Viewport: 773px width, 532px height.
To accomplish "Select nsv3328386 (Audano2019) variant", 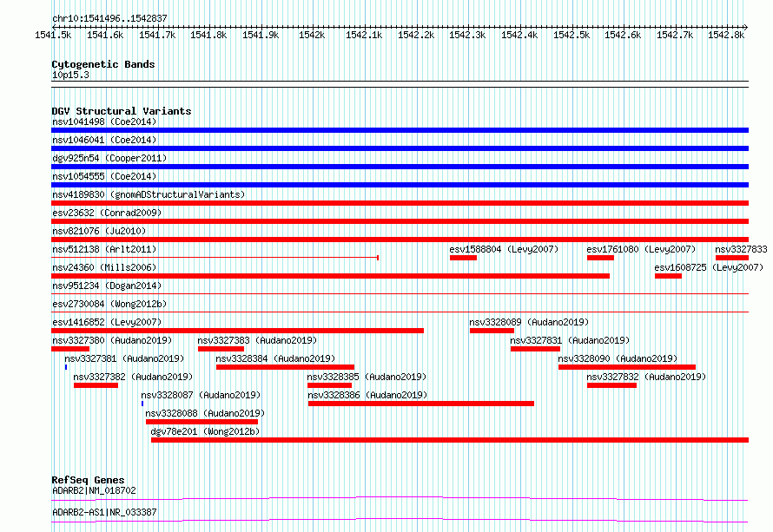I will coord(367,395).
